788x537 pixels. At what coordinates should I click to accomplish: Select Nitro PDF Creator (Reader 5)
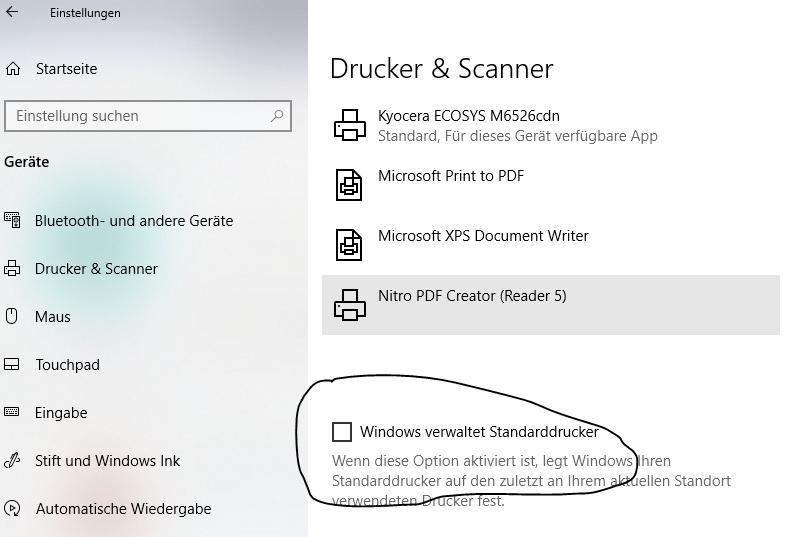coord(551,305)
